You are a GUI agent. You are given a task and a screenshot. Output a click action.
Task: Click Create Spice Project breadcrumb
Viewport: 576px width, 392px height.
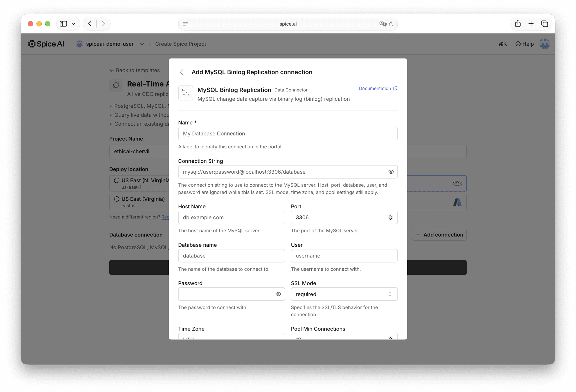(x=181, y=44)
